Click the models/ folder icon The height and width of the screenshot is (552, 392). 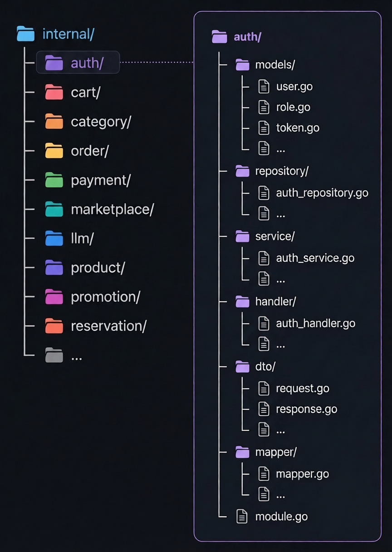point(243,64)
